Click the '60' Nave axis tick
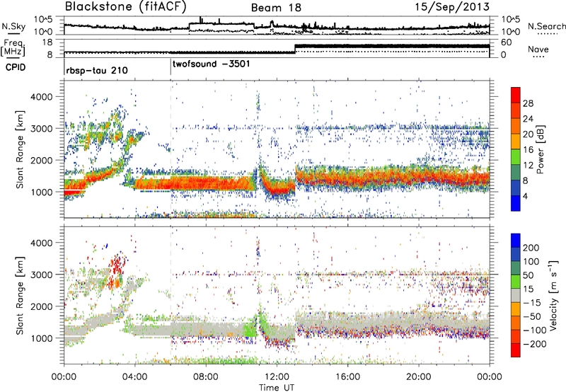The height and width of the screenshot is (392, 566). (507, 42)
